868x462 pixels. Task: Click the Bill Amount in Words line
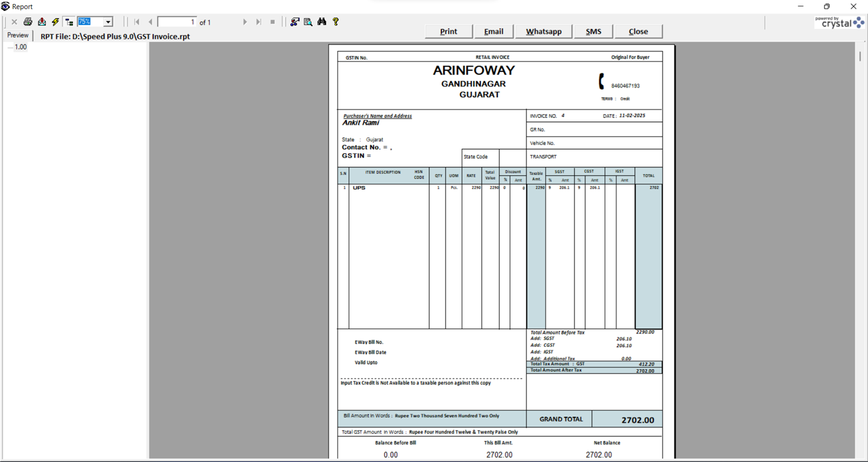coord(421,416)
